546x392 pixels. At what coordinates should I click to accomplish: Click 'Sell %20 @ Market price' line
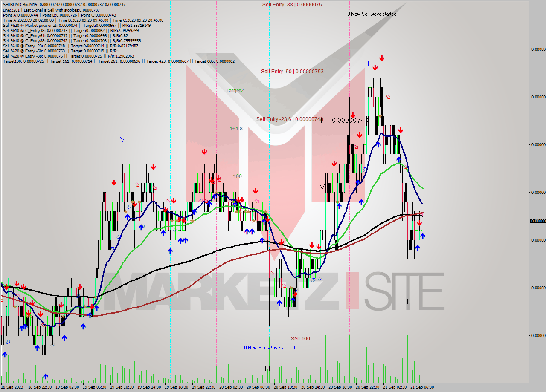point(77,25)
